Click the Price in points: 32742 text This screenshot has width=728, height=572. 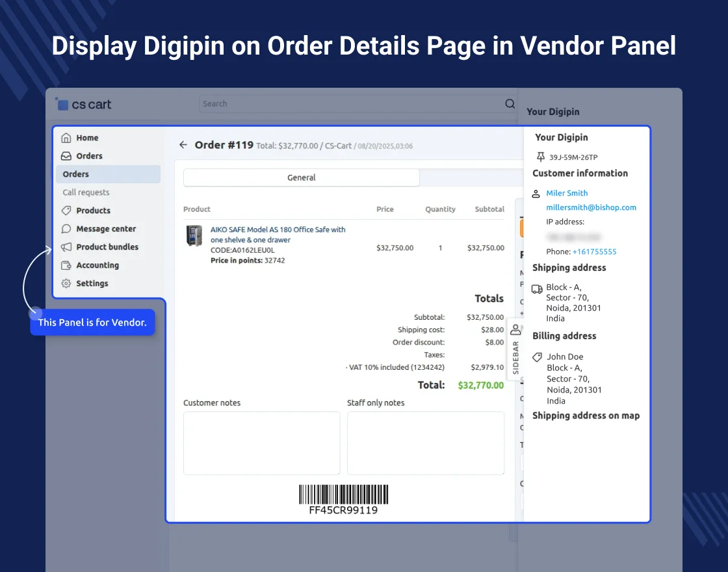[x=248, y=261]
